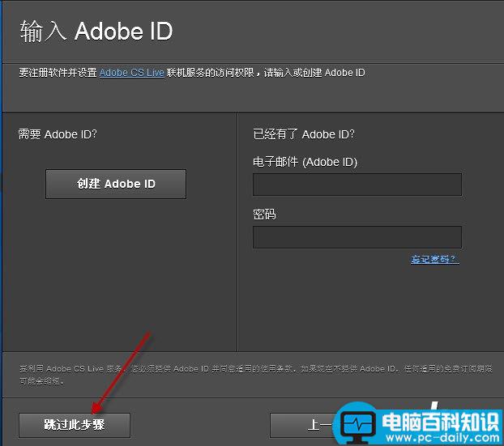Select the 电子邮件 (Adobe ID) label
Screen dimensions: 504x446
[x=305, y=162]
